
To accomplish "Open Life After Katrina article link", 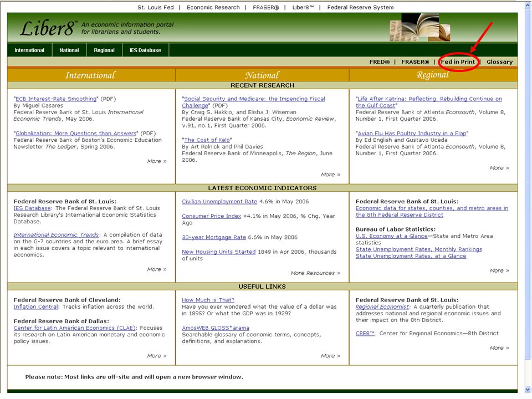I will pyautogui.click(x=429, y=102).
